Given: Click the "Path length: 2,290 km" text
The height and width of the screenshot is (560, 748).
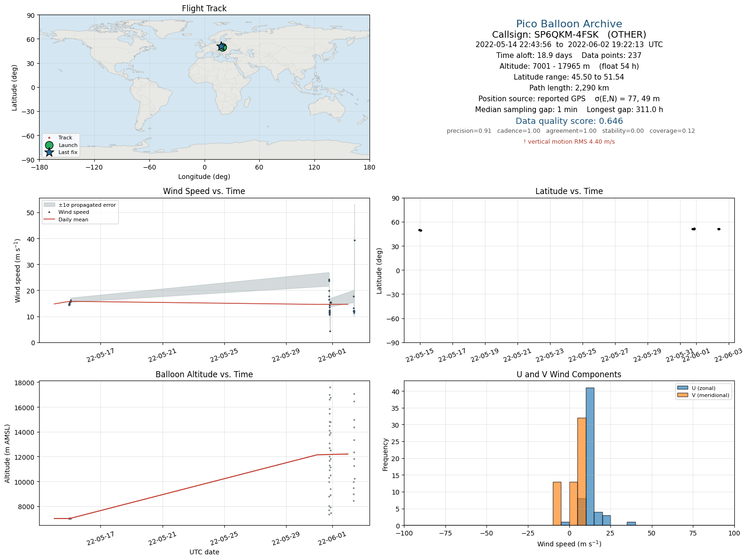Looking at the screenshot, I should point(569,88).
